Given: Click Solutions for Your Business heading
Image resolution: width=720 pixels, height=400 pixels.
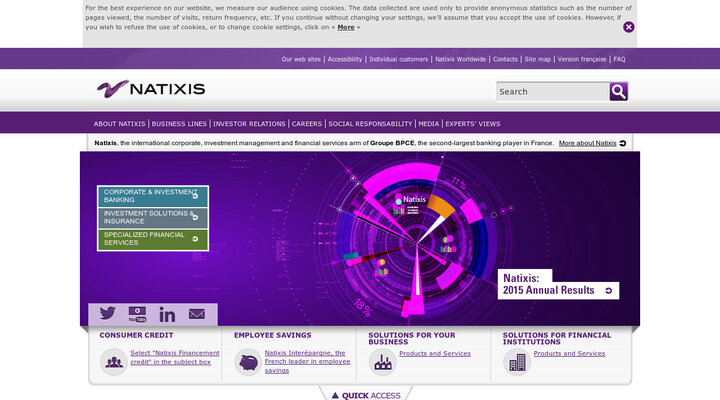Looking at the screenshot, I should tap(412, 338).
